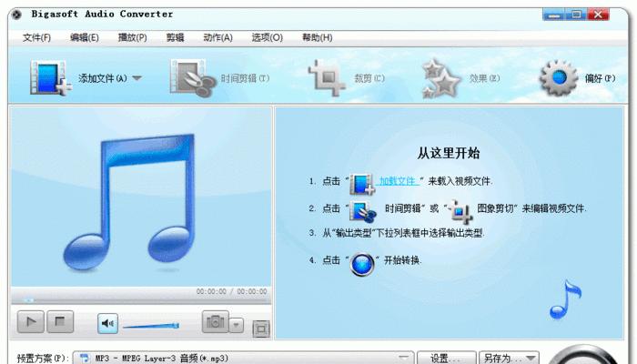Click the blue convert orb in step 4

(362, 264)
